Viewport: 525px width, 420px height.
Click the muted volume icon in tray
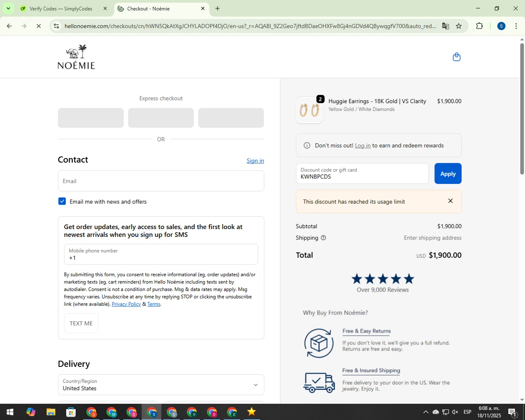[x=455, y=412]
